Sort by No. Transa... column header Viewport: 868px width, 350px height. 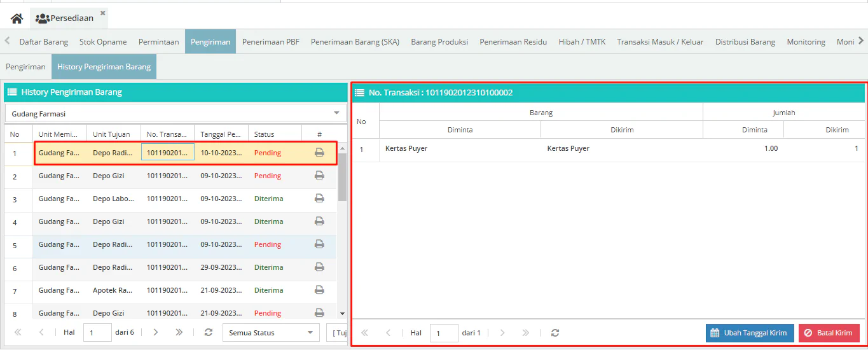(168, 134)
